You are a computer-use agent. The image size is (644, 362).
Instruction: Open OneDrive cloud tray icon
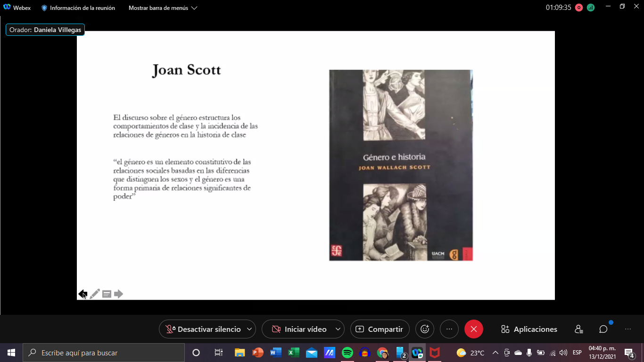pyautogui.click(x=518, y=353)
